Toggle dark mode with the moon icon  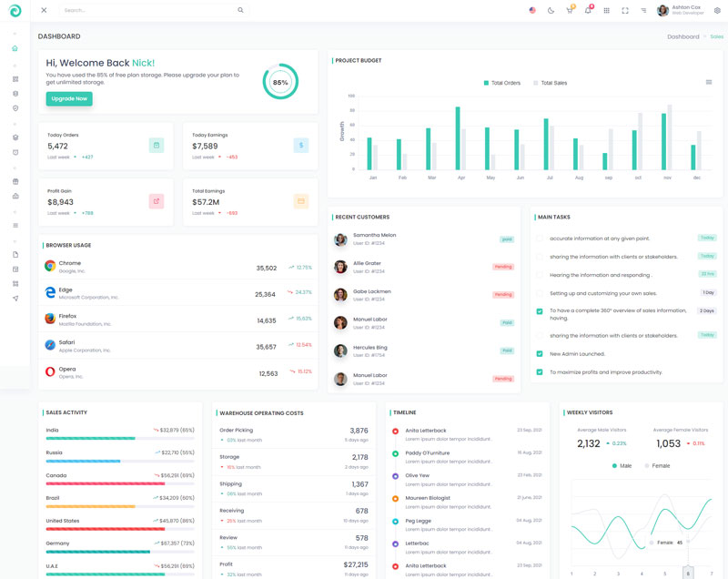[x=551, y=10]
